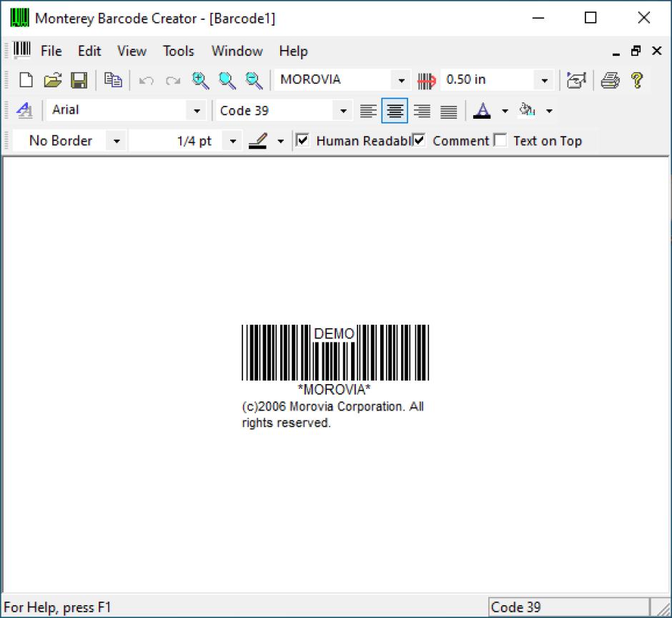Screen dimensions: 672x618
Task: Click the For Help status message
Action: 57,607
